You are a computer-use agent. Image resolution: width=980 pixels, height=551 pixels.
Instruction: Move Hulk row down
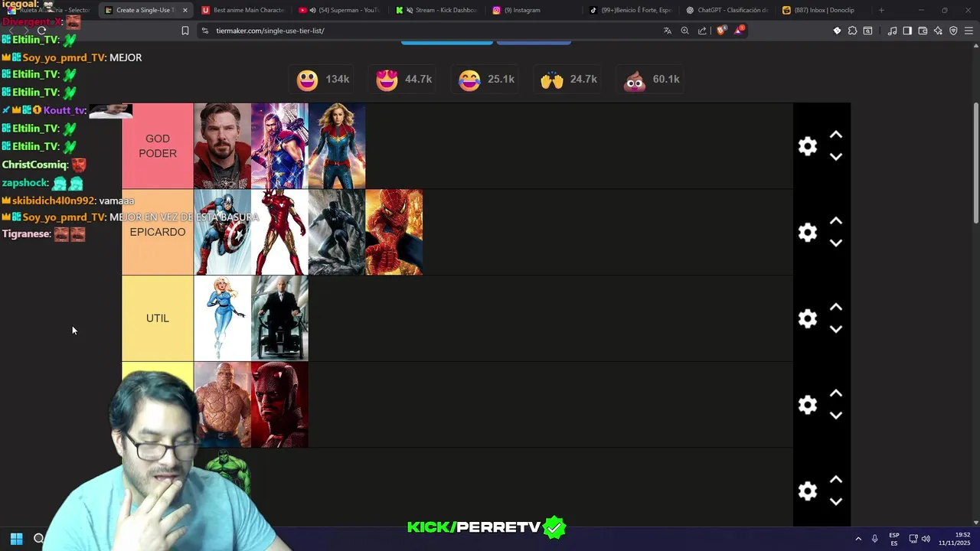coord(836,502)
